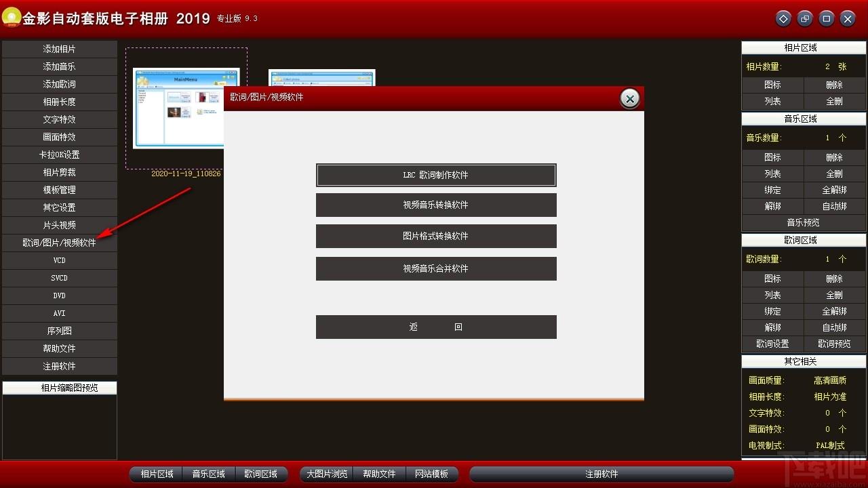Launch 视频音乐合并软件
868x488 pixels.
436,268
